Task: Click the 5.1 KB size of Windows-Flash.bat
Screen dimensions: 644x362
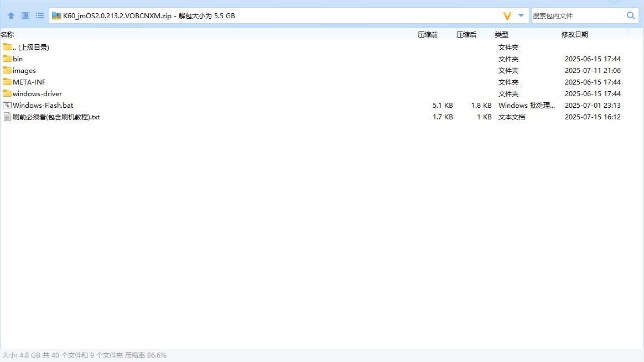Action: [x=443, y=106]
